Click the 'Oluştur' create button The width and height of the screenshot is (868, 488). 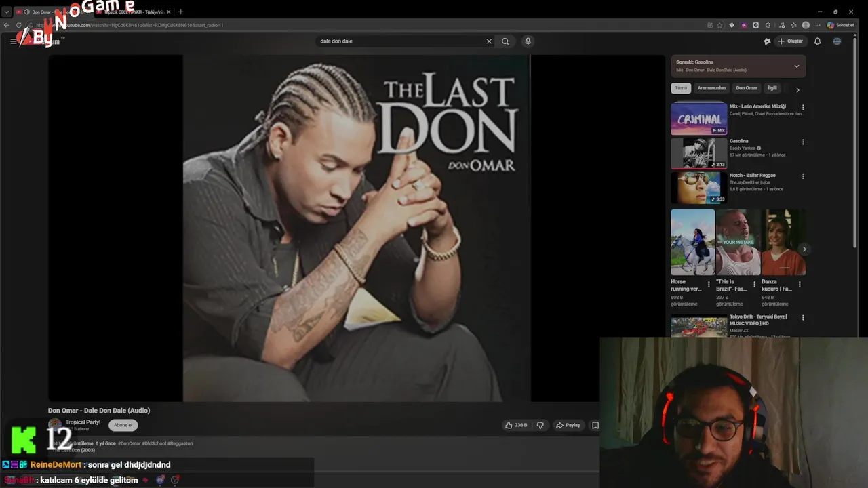point(791,41)
